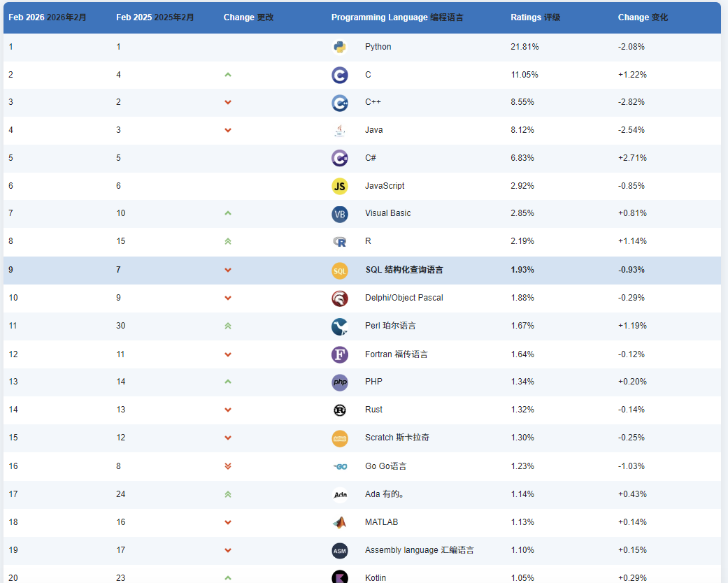This screenshot has width=728, height=583.
Task: Click the Ratings column header
Action: 535,17
